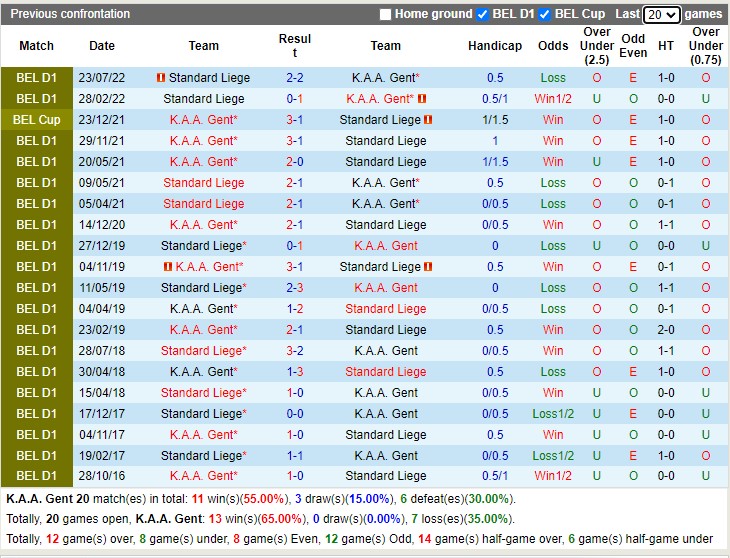
Task: Enable the Home ground checkbox
Action: [x=385, y=14]
